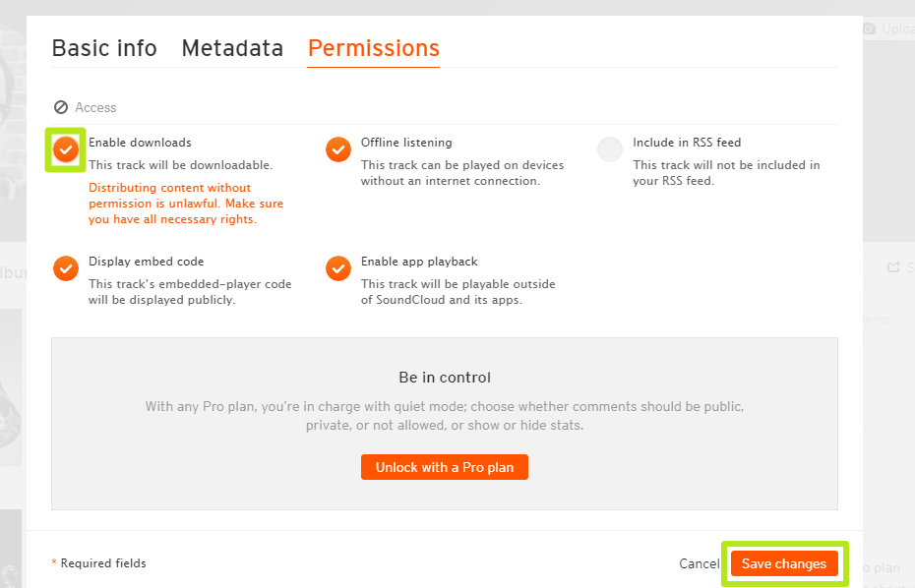Click the Share icon on the right edge
Screen dimensions: 915x588
[895, 267]
